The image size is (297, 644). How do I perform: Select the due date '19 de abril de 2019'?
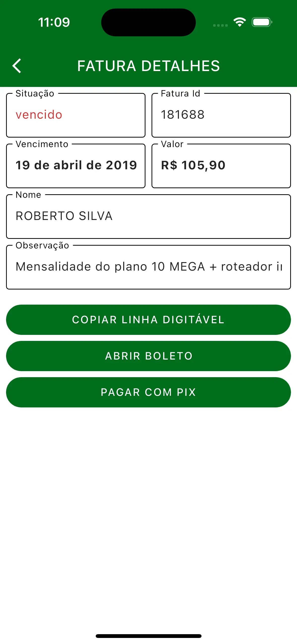pyautogui.click(x=76, y=165)
